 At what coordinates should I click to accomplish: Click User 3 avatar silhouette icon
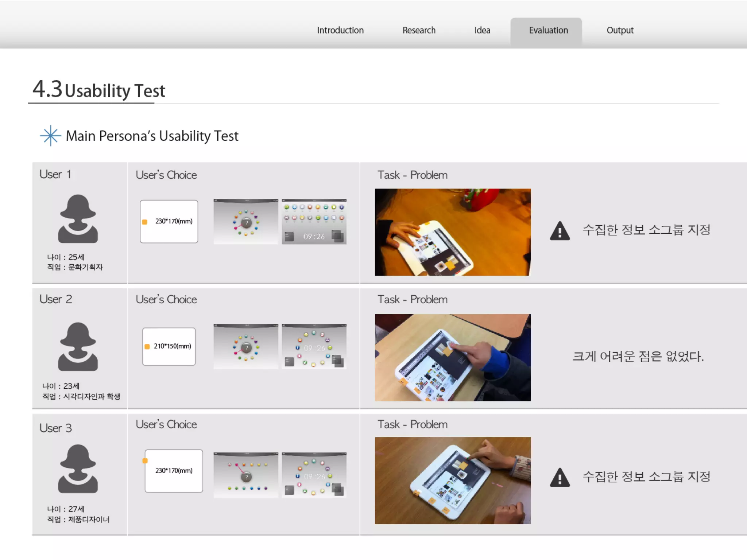click(78, 469)
